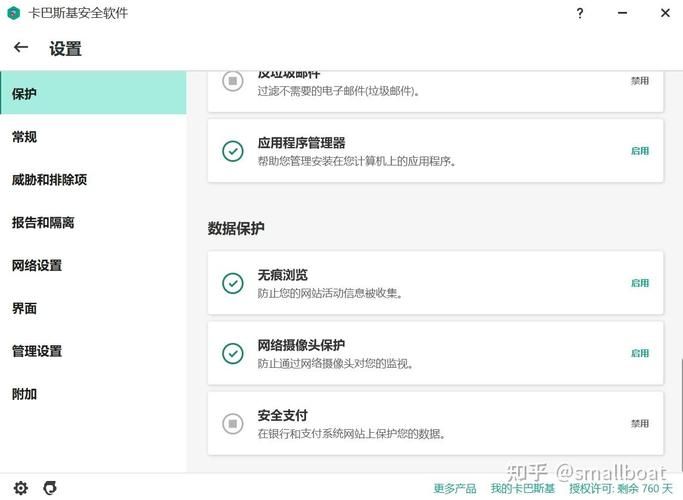The width and height of the screenshot is (683, 500).
Task: Click the vertical scrollbar thumb on the right
Action: click(681, 415)
